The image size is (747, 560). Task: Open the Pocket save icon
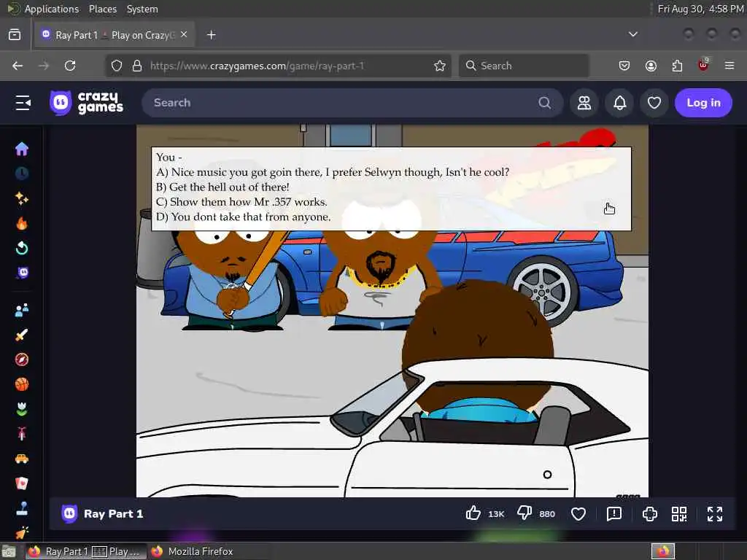(624, 66)
